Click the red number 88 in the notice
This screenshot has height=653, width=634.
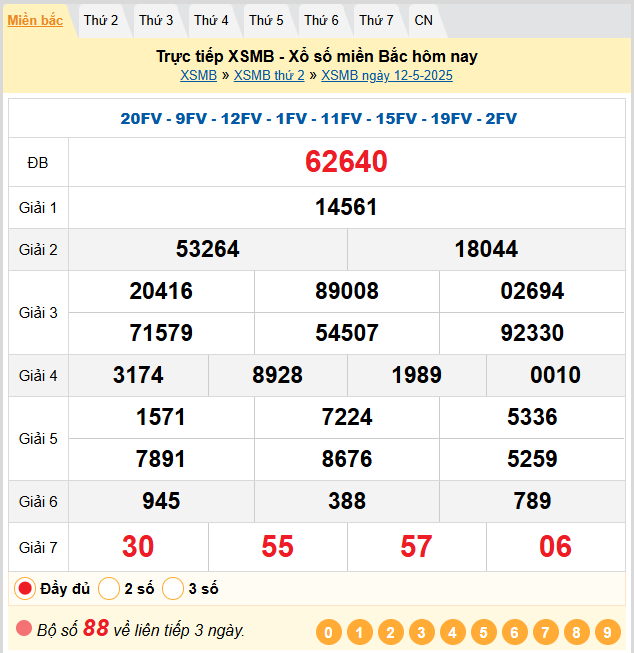(x=96, y=628)
